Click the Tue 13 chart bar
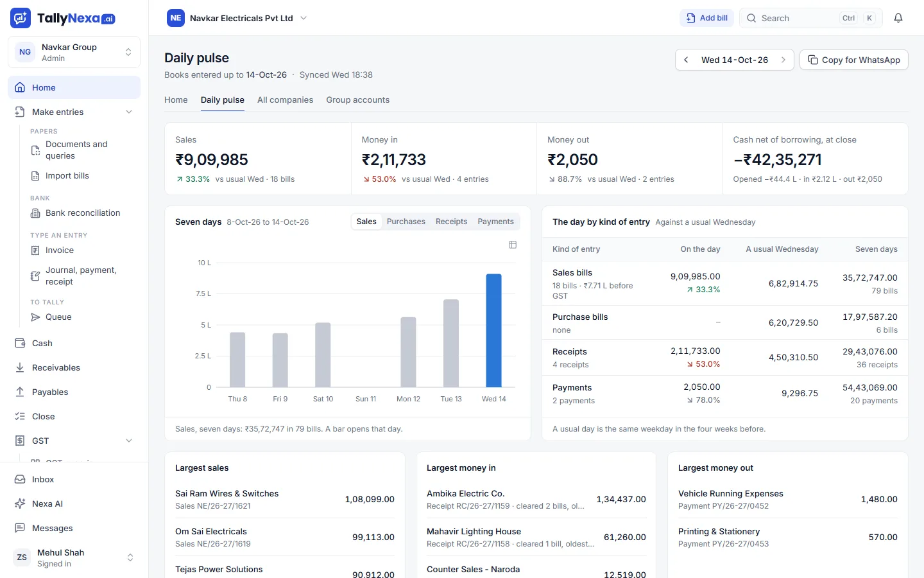Image resolution: width=924 pixels, height=578 pixels. coord(451,344)
